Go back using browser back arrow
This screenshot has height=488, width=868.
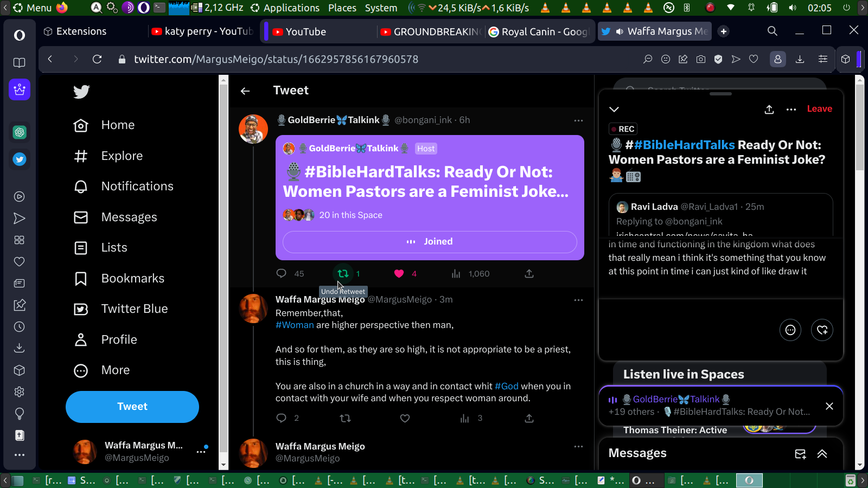[50, 59]
